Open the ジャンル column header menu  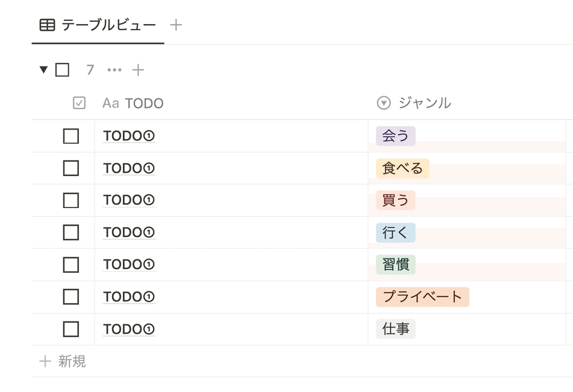point(424,103)
